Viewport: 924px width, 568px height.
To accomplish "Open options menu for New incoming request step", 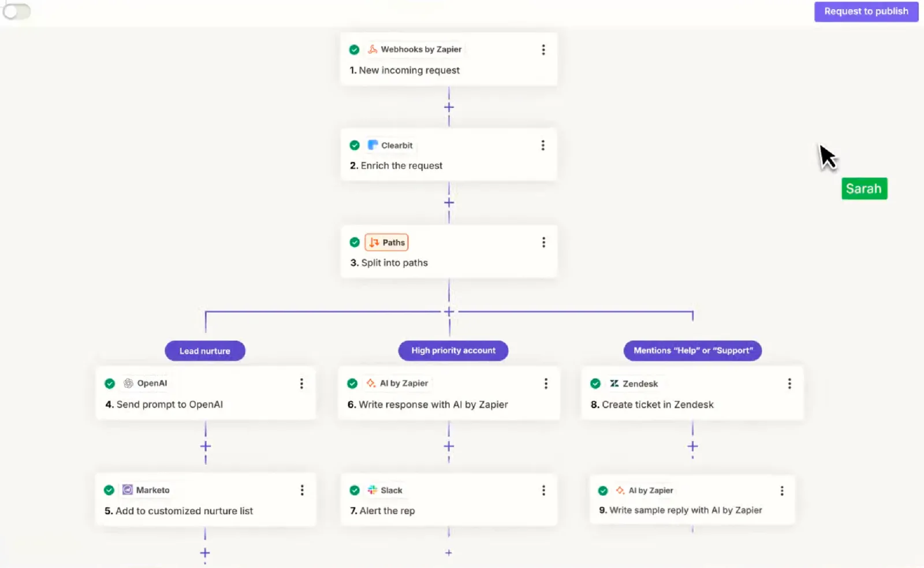I will pos(543,50).
